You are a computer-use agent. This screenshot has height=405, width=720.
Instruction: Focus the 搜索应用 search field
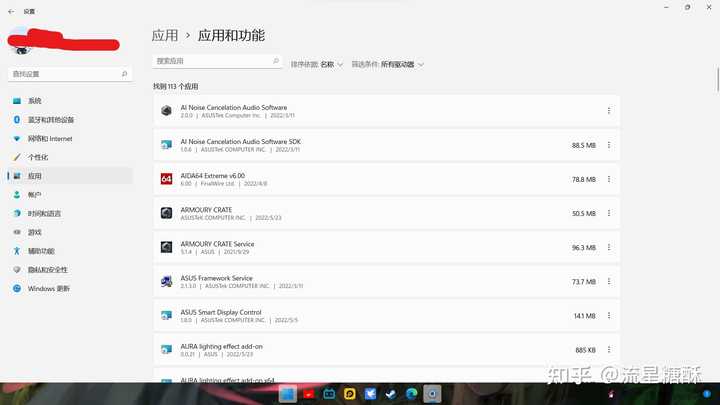217,61
